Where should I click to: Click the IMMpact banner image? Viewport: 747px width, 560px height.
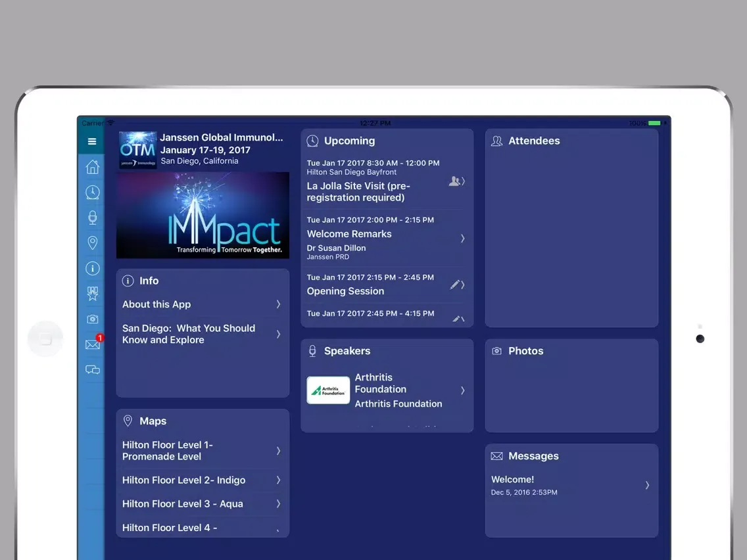203,215
